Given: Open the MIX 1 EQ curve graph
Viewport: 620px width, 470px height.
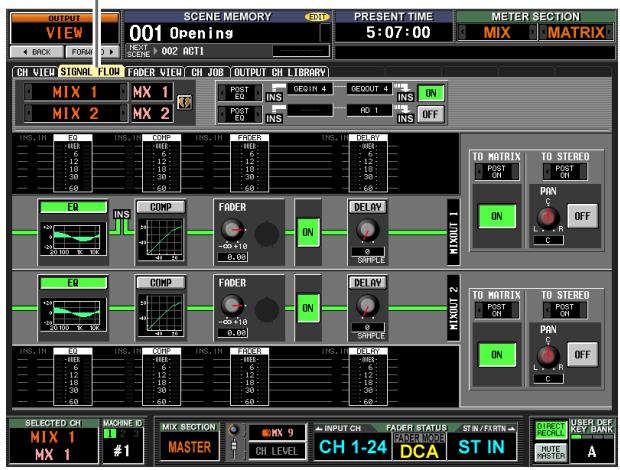Looking at the screenshot, I should pyautogui.click(x=73, y=240).
